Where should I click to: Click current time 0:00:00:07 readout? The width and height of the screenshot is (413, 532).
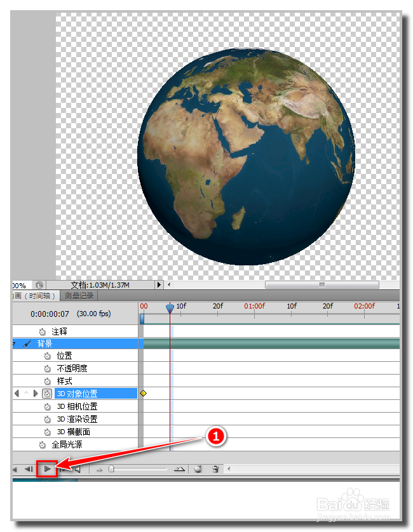[x=50, y=314]
